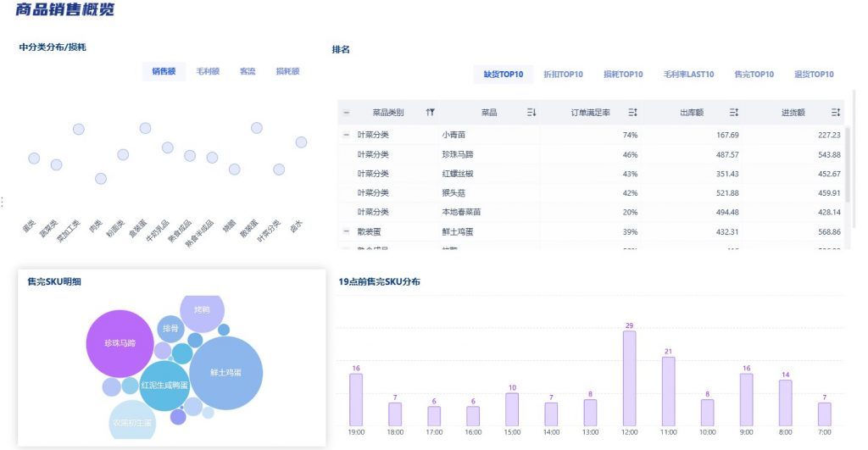Show the 毛利率LAST10 ranking
This screenshot has width=868, height=450.
pyautogui.click(x=688, y=75)
